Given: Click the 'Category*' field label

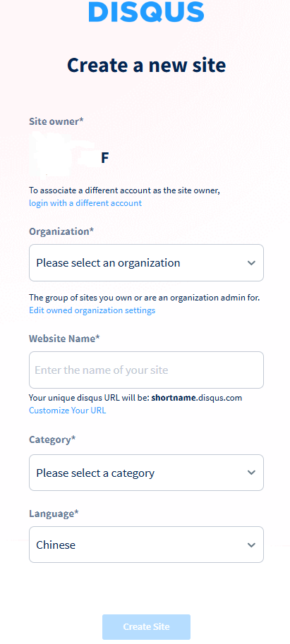Looking at the screenshot, I should click(52, 439).
